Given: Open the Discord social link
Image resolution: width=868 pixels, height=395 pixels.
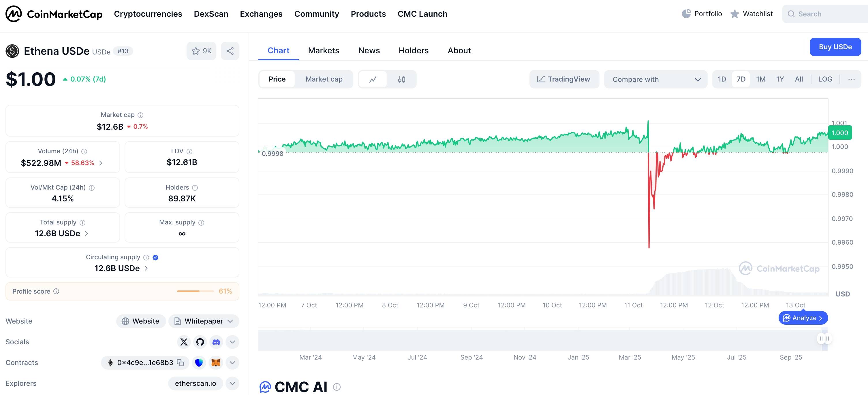Looking at the screenshot, I should tap(216, 342).
